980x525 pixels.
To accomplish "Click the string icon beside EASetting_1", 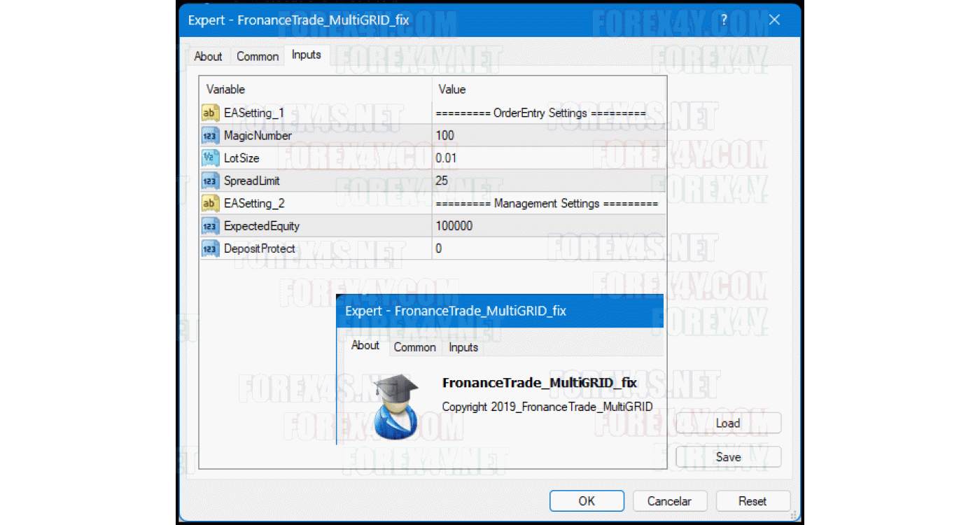I will coord(210,113).
